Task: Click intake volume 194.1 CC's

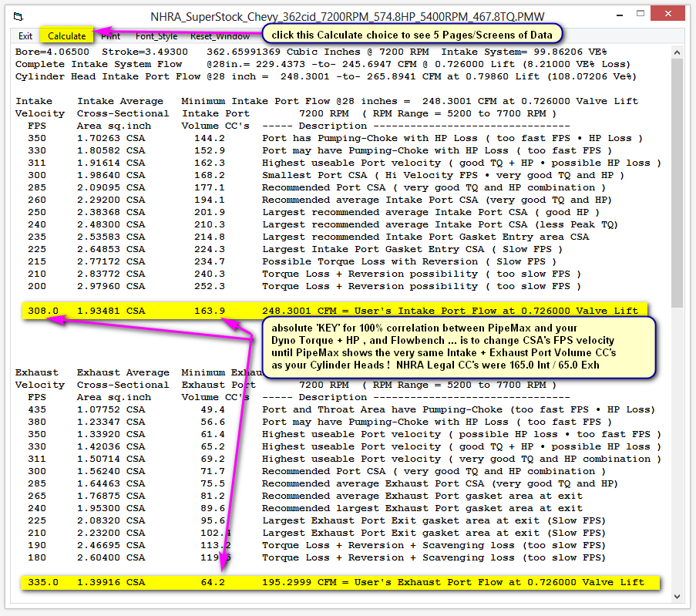Action: 210,200
